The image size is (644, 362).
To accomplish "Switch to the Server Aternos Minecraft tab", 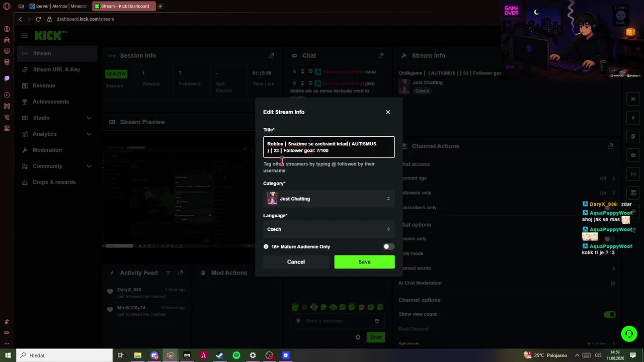I will (x=59, y=7).
